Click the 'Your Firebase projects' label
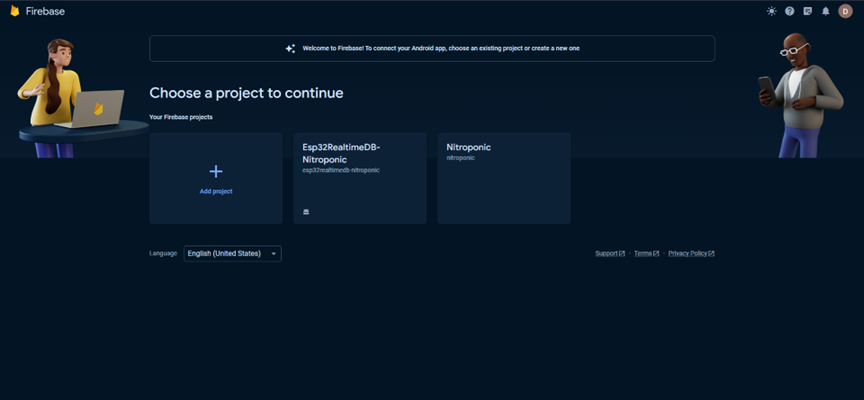This screenshot has width=864, height=400. (x=181, y=117)
